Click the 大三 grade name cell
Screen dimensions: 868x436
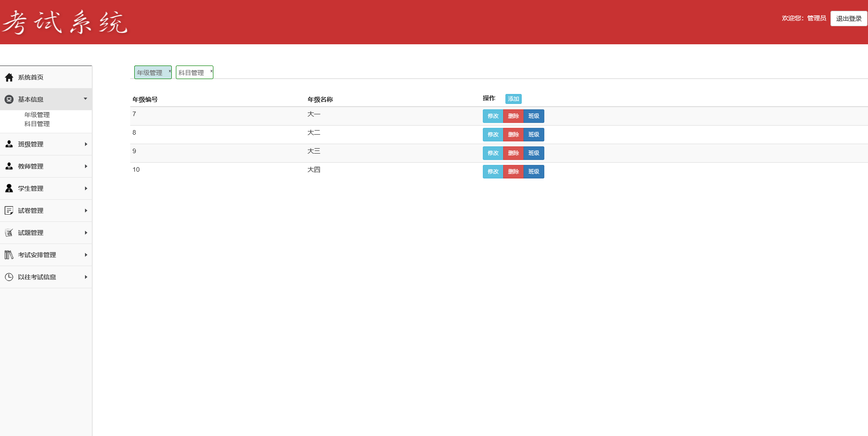click(x=314, y=151)
